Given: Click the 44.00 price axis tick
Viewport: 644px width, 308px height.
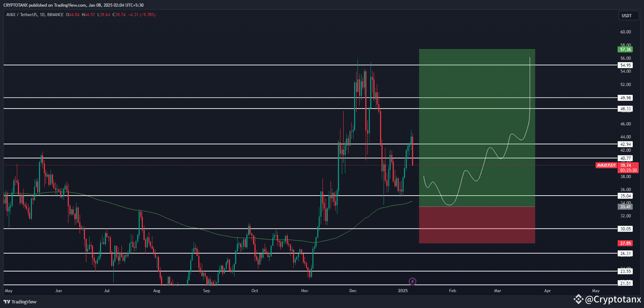Looking at the screenshot, I should click(x=625, y=137).
